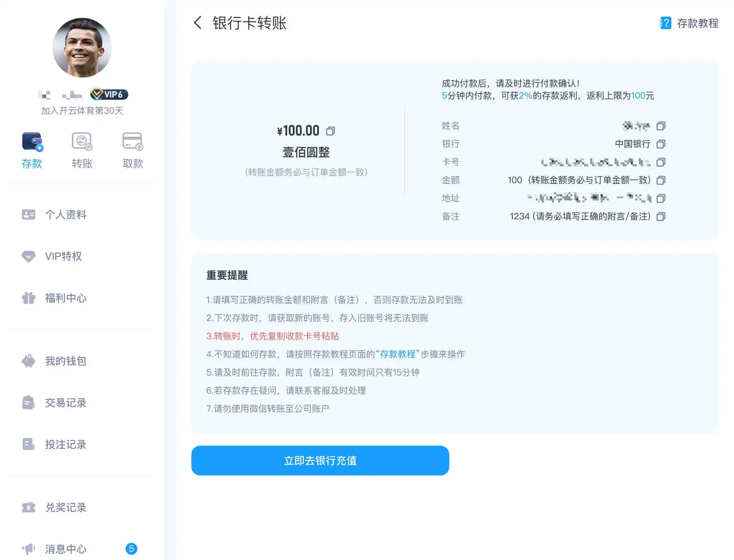Viewport: 734px width, 560px height.
Task: Click the back arrow beside 银行卡转账
Action: click(x=198, y=23)
